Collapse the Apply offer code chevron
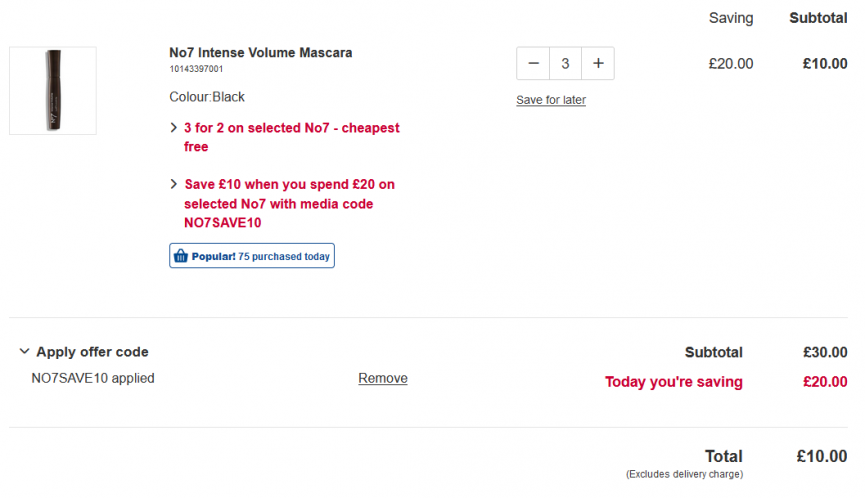This screenshot has width=865, height=498. pyautogui.click(x=24, y=351)
